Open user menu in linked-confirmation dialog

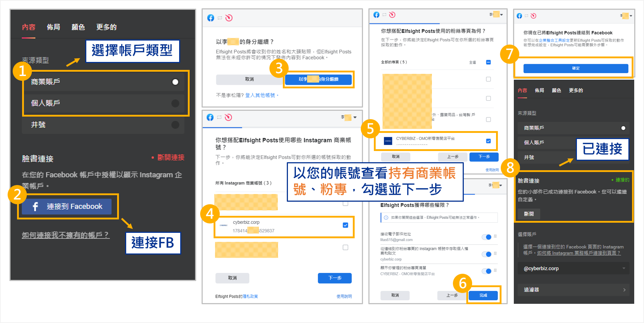point(626,16)
